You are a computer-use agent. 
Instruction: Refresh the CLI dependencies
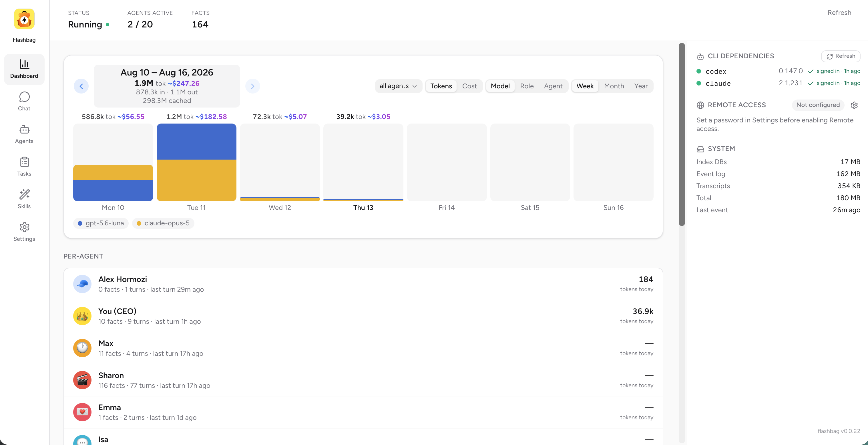click(x=841, y=56)
